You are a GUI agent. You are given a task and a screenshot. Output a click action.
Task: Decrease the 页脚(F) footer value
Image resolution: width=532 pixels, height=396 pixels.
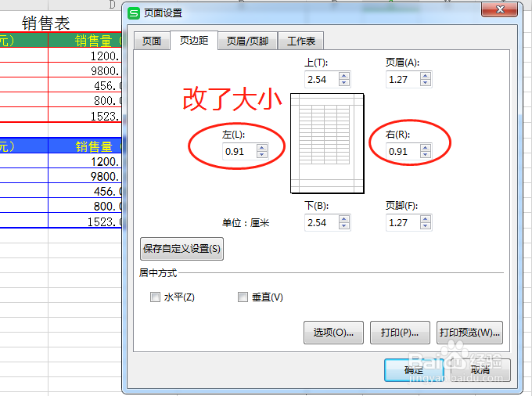pos(426,226)
